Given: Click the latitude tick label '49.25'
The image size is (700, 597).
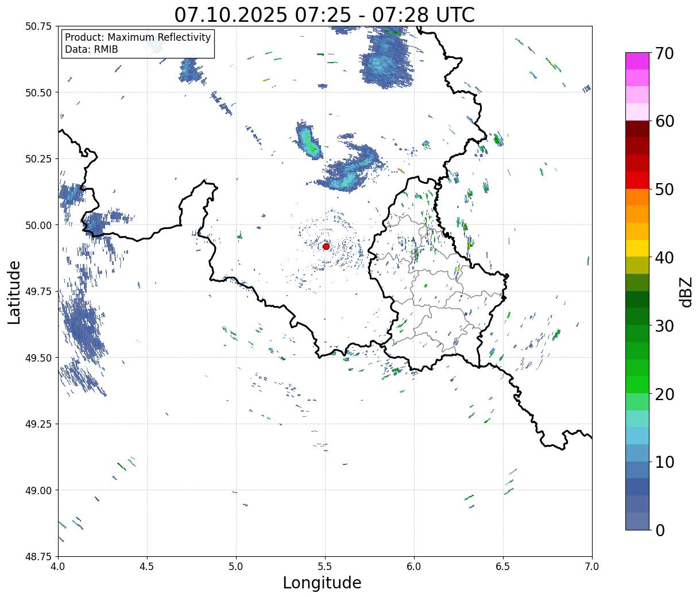Looking at the screenshot, I should (38, 424).
